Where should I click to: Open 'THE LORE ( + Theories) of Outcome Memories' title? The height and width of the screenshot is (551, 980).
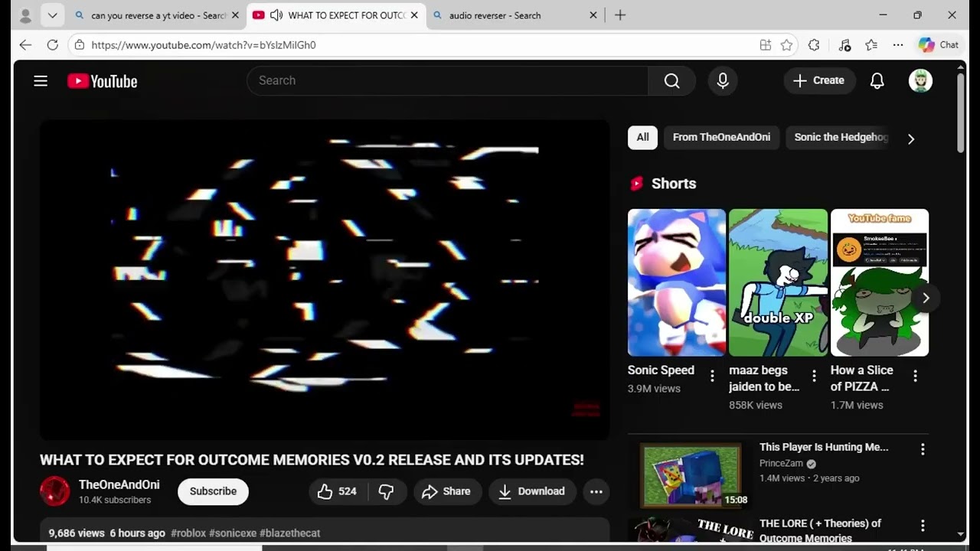[x=820, y=530]
